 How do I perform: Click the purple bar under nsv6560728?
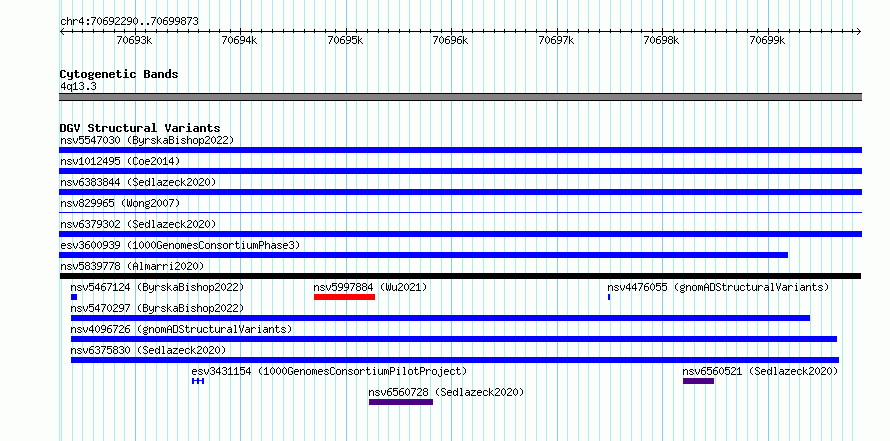401,402
